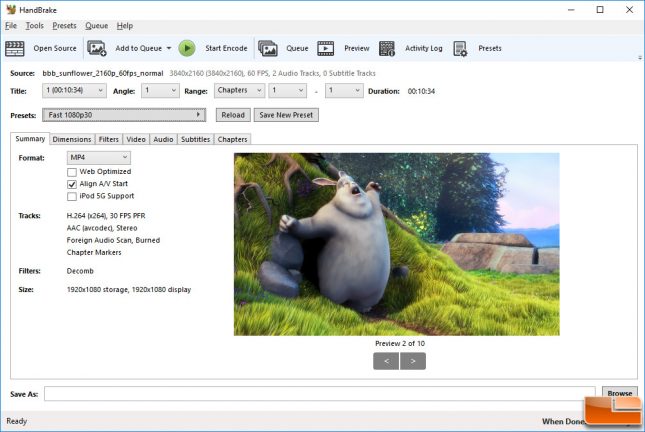The image size is (645, 432).
Task: Click the Open Source film clapper icon
Action: 15,49
